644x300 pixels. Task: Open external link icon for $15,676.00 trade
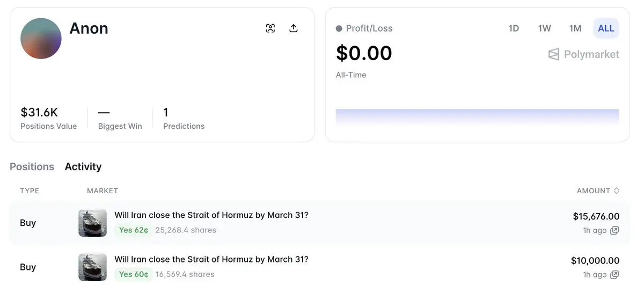point(614,230)
